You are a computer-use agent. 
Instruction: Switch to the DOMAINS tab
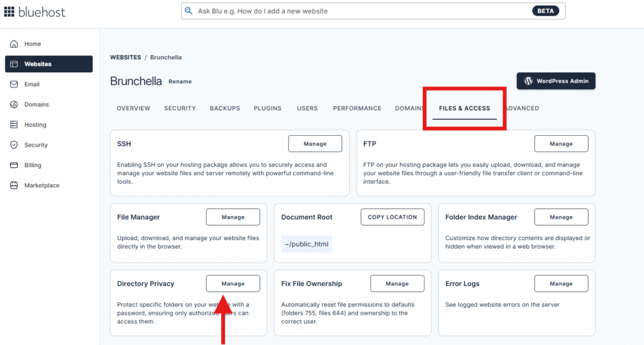[x=409, y=108]
